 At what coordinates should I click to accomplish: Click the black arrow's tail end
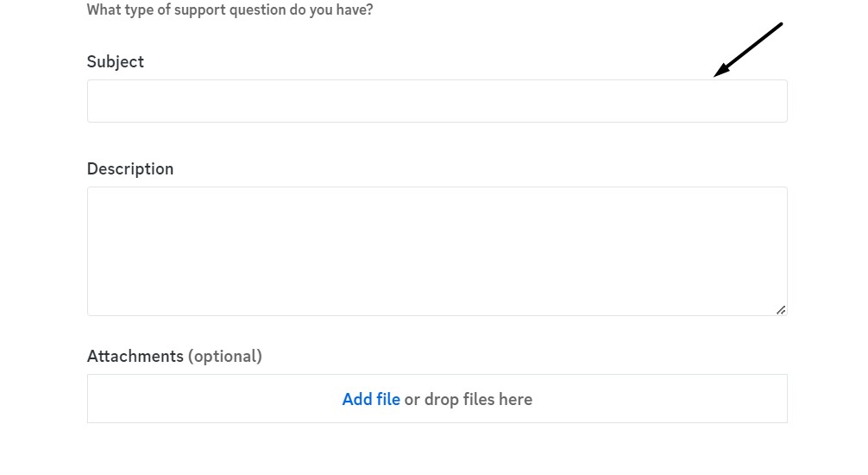coord(779,25)
